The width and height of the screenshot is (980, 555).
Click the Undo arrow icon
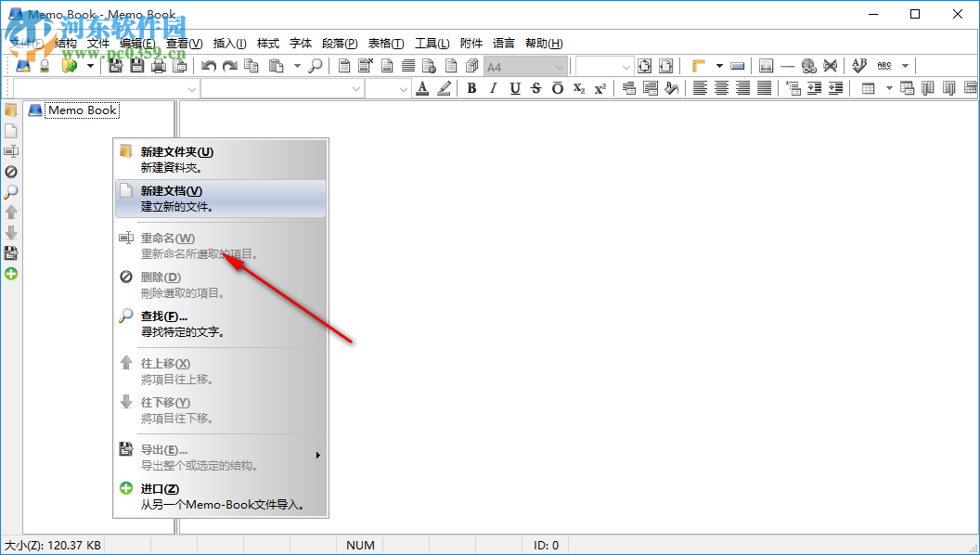209,66
